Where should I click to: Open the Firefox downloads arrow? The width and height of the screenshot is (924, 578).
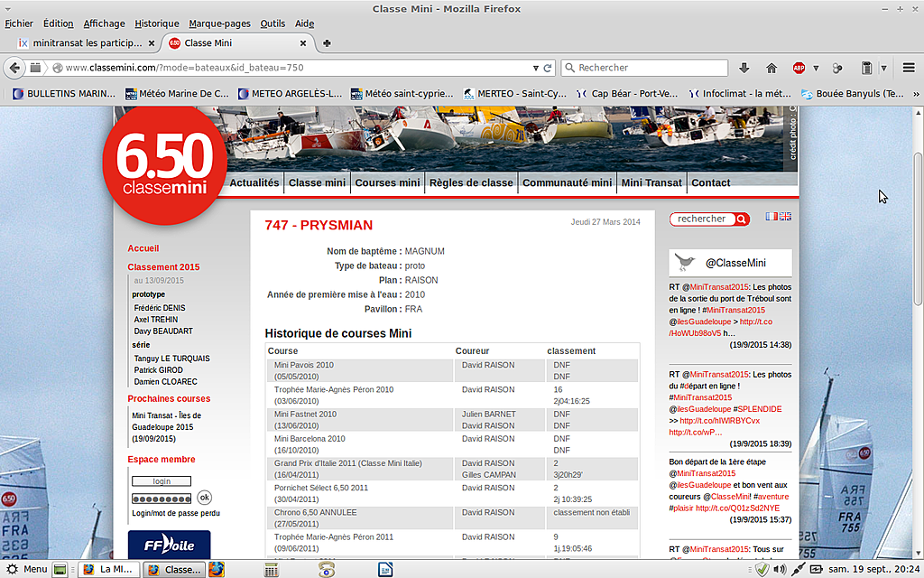tap(744, 68)
